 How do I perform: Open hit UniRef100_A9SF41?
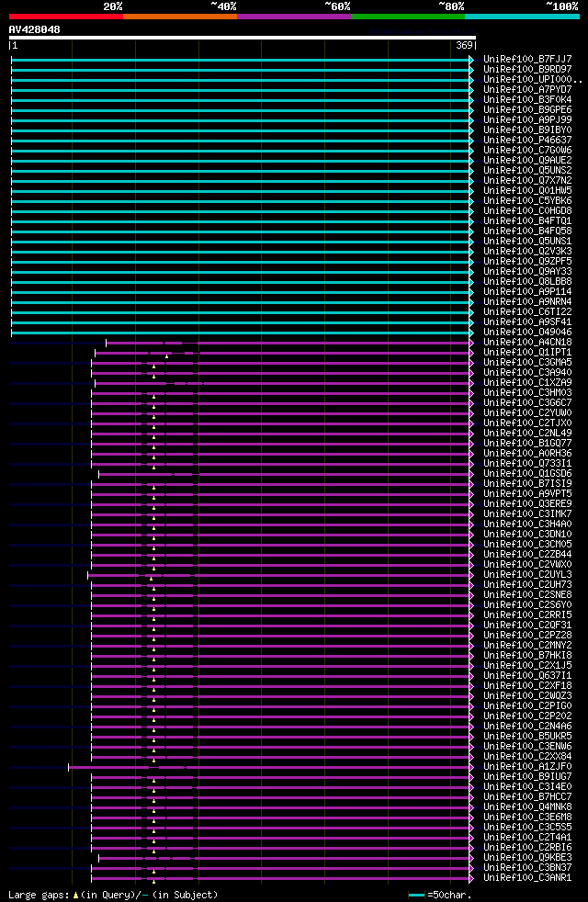coord(527,322)
